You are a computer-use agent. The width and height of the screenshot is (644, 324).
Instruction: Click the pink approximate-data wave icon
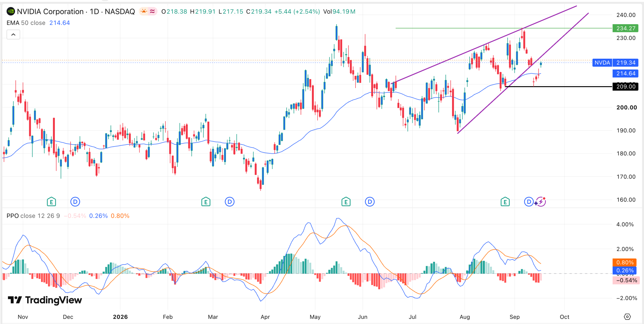pos(152,11)
